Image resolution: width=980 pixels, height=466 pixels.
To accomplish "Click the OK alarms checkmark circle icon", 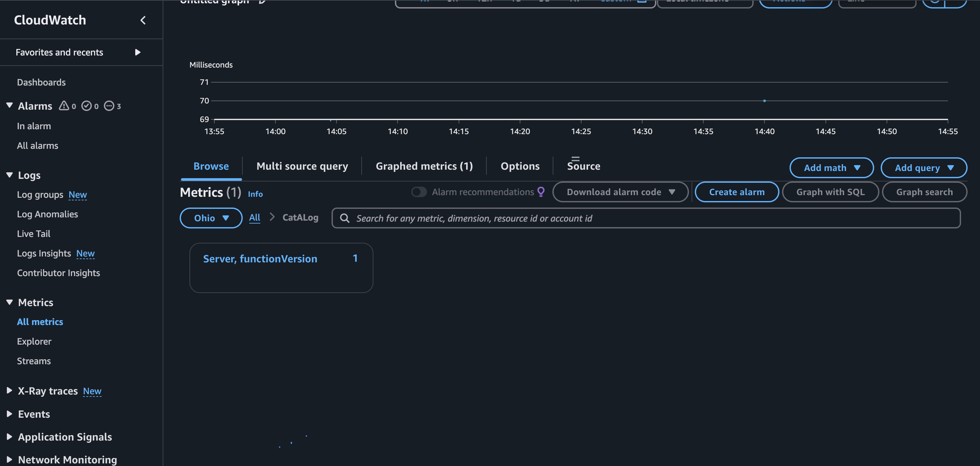I will pyautogui.click(x=87, y=106).
